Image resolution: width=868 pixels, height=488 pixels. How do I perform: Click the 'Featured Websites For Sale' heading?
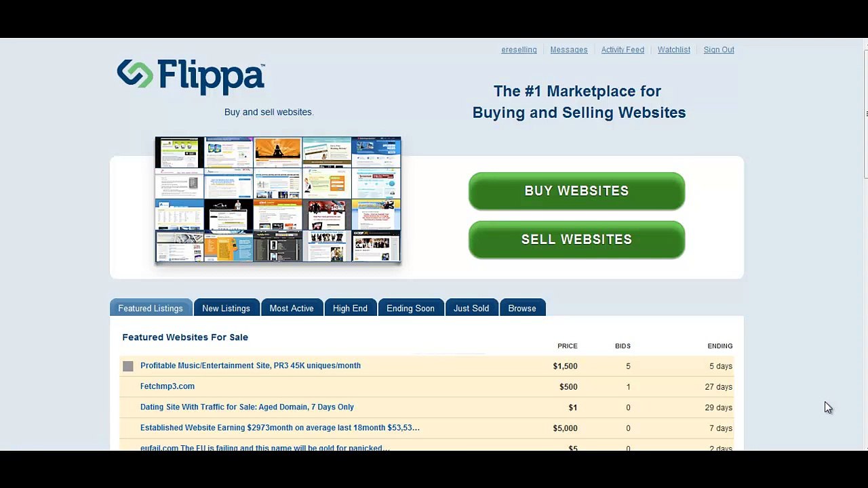pos(185,337)
